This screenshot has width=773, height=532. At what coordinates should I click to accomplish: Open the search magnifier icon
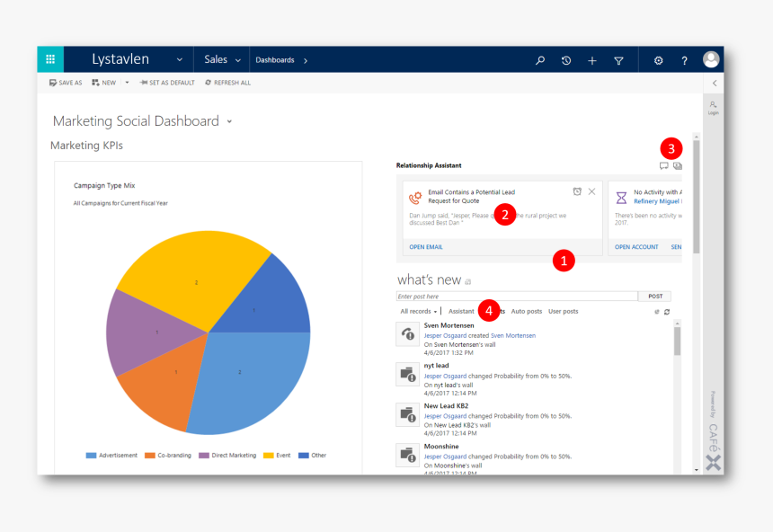point(540,60)
